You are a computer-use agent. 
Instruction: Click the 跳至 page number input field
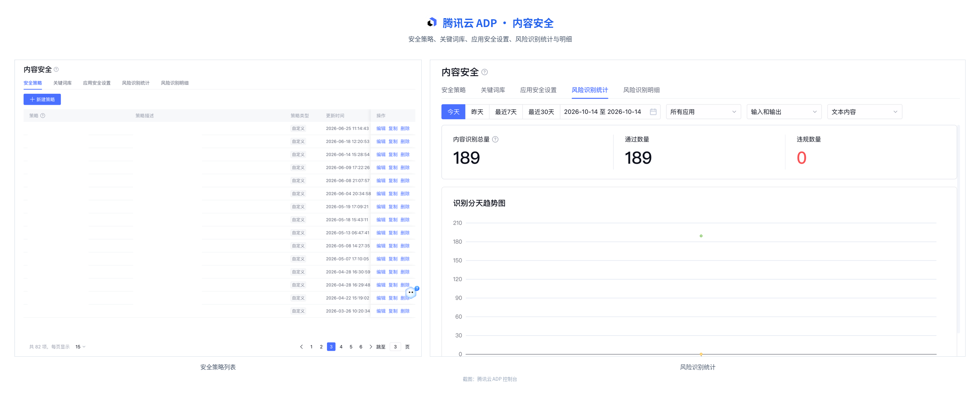click(x=395, y=347)
